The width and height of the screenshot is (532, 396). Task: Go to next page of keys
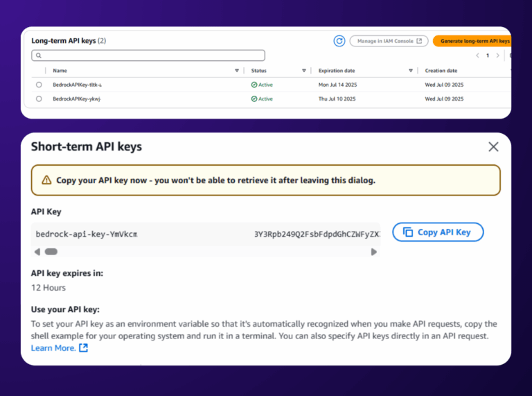pos(498,55)
